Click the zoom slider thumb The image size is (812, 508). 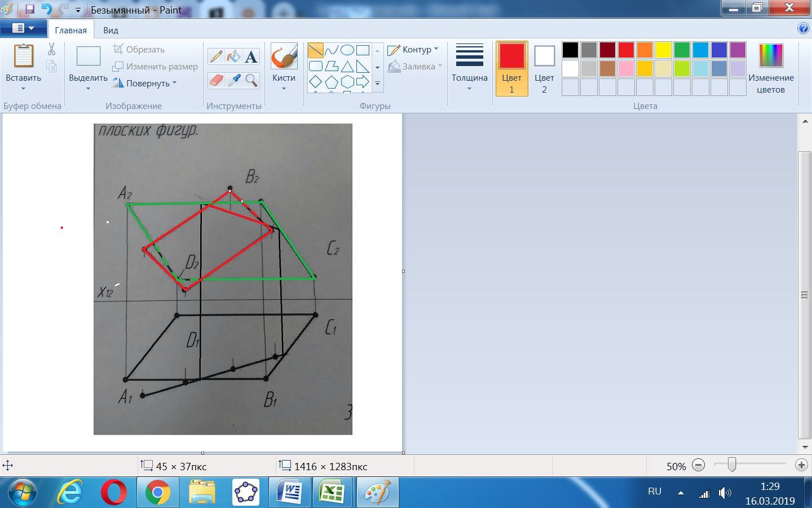coord(731,465)
